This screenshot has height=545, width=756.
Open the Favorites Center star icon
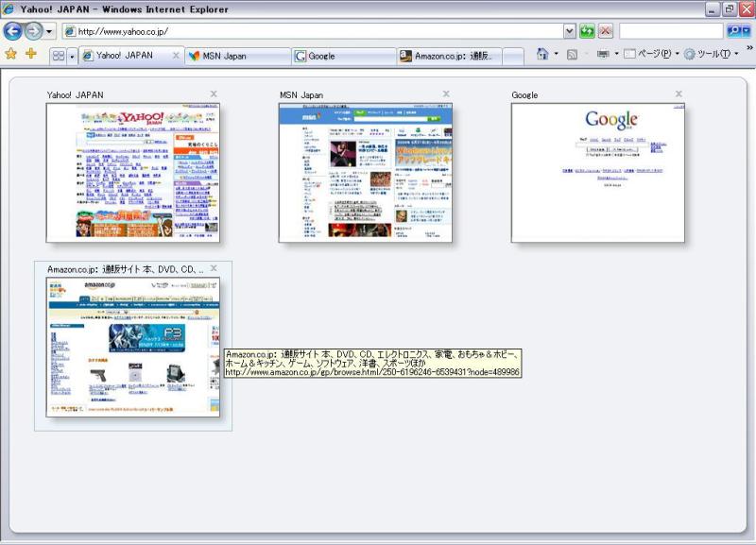(x=11, y=55)
